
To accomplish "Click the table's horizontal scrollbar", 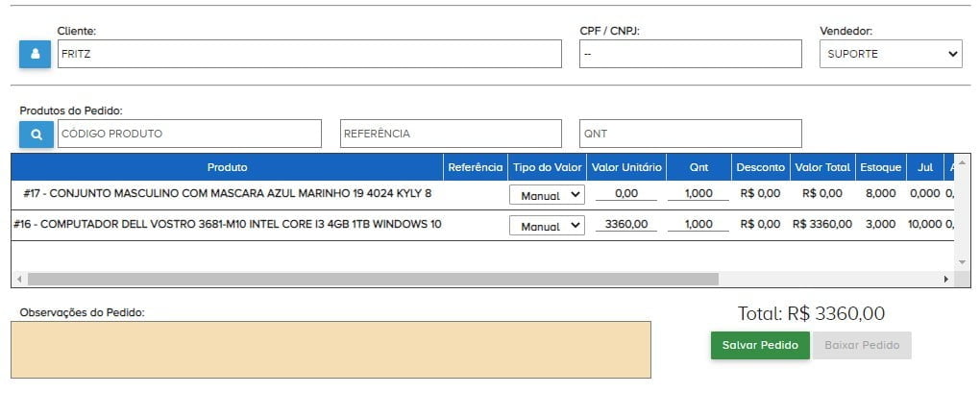I will coord(373,280).
